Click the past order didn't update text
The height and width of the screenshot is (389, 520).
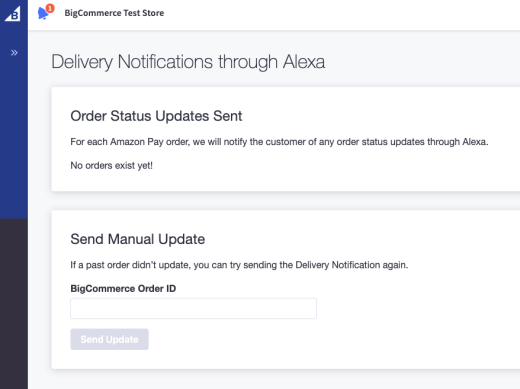click(239, 265)
